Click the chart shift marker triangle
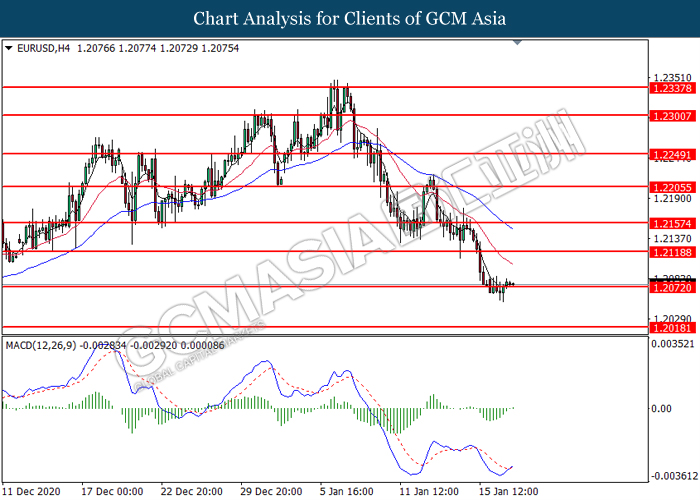Screen dimensions: 700x500 click(517, 42)
